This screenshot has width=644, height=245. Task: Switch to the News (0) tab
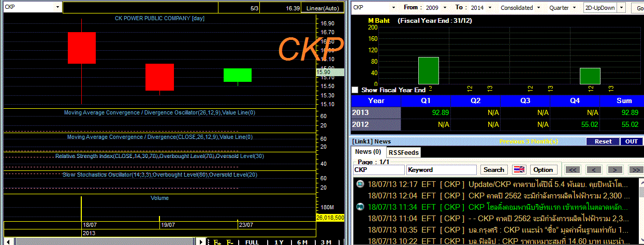pyautogui.click(x=368, y=152)
